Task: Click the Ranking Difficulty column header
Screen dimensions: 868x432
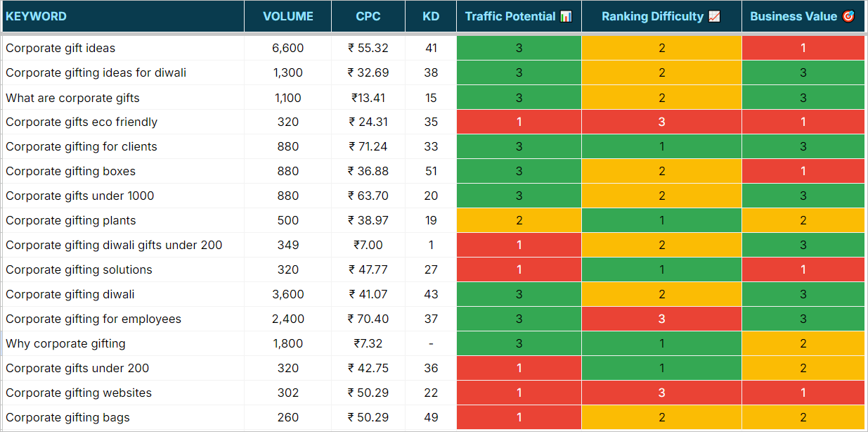Action: 661,16
